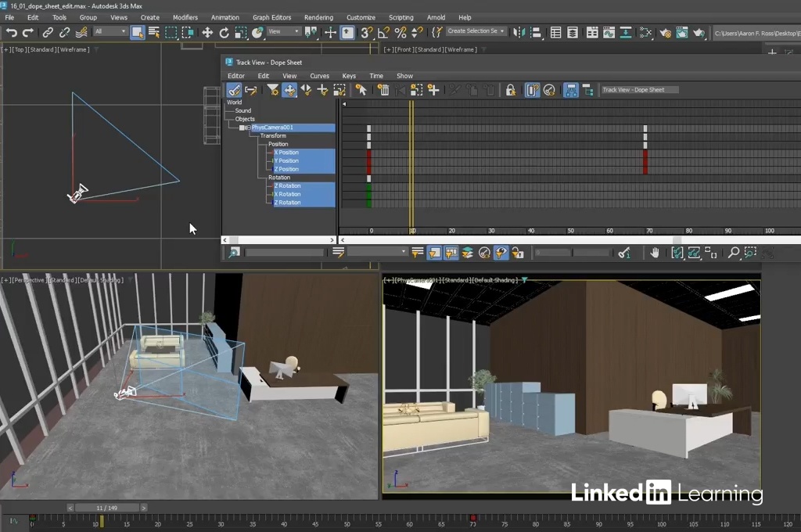Collapse the PhysCamera001 tree node
This screenshot has width=801, height=532.
pyautogui.click(x=248, y=128)
